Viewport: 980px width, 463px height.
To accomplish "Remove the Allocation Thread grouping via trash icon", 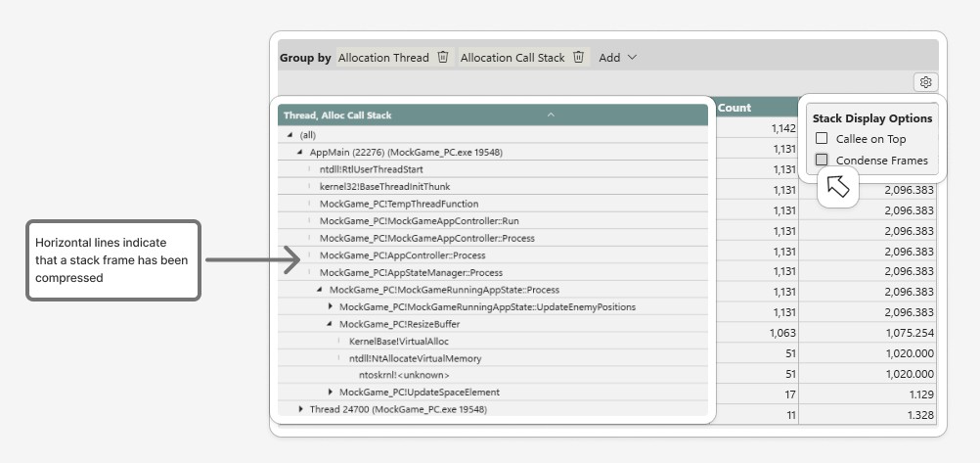I will (x=443, y=58).
